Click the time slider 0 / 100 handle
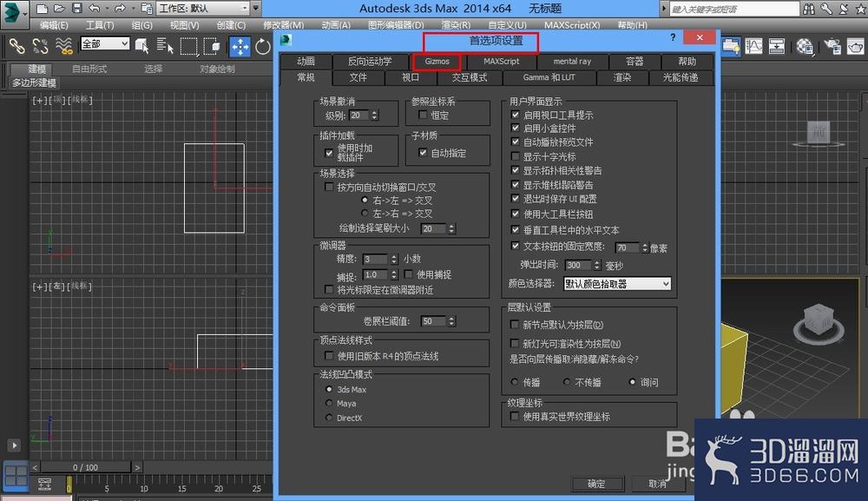The height and width of the screenshot is (501, 868). click(x=86, y=468)
